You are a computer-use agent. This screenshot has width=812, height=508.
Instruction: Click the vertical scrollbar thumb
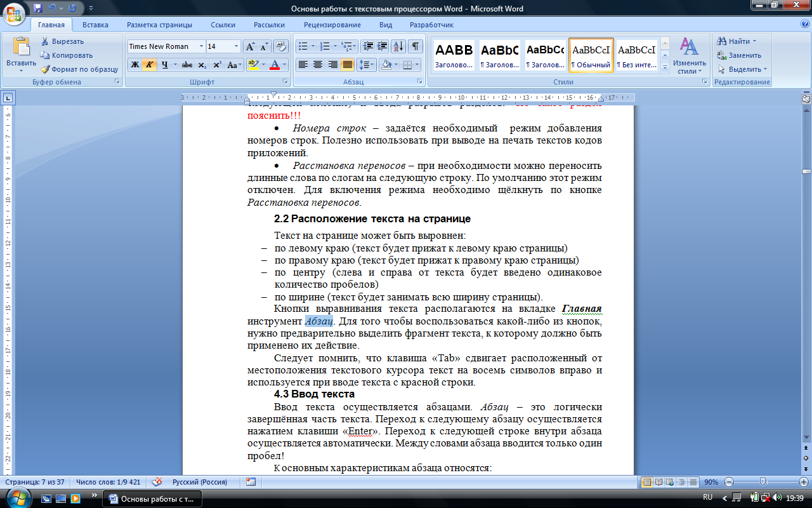tap(806, 171)
